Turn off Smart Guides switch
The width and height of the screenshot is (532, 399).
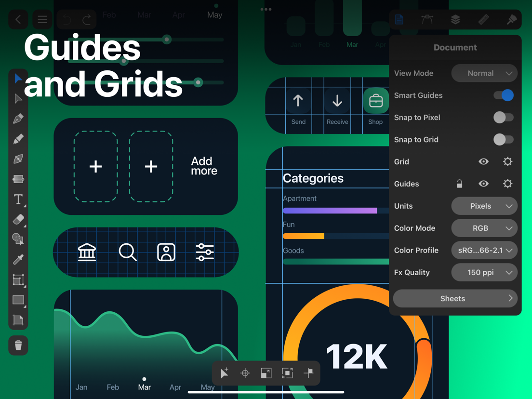[x=504, y=95]
